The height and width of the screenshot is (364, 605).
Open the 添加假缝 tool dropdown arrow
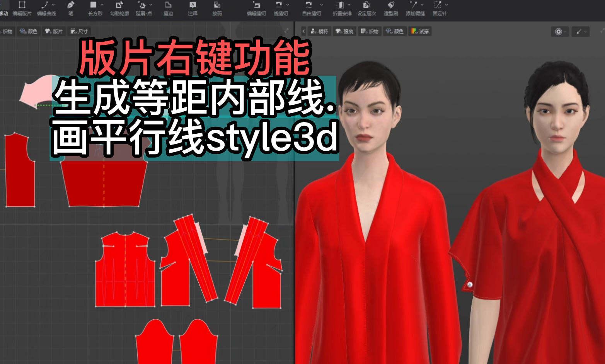(422, 5)
